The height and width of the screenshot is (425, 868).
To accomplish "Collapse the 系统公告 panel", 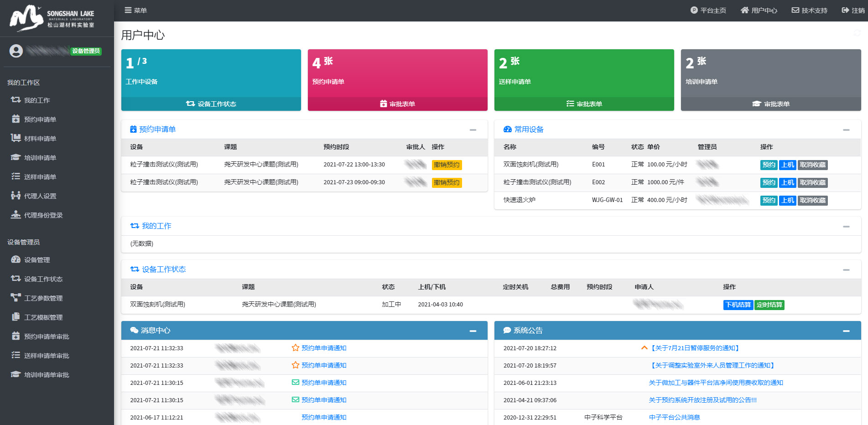I will (x=846, y=331).
